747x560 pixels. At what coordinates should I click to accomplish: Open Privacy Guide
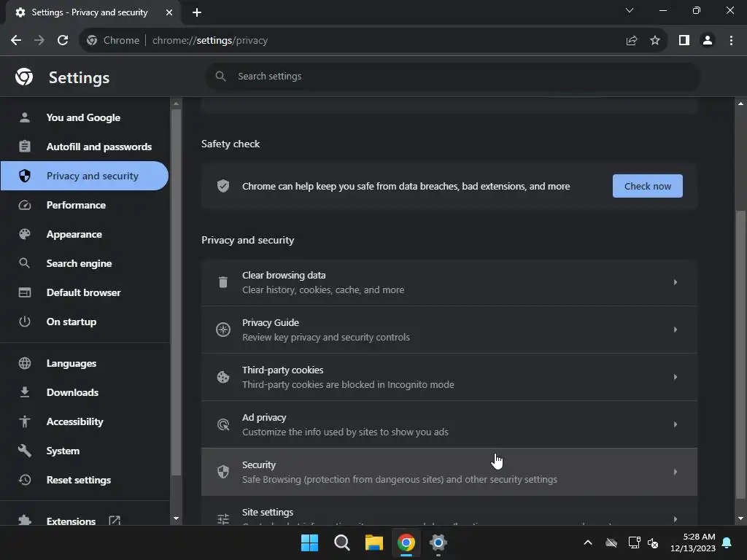tap(449, 330)
